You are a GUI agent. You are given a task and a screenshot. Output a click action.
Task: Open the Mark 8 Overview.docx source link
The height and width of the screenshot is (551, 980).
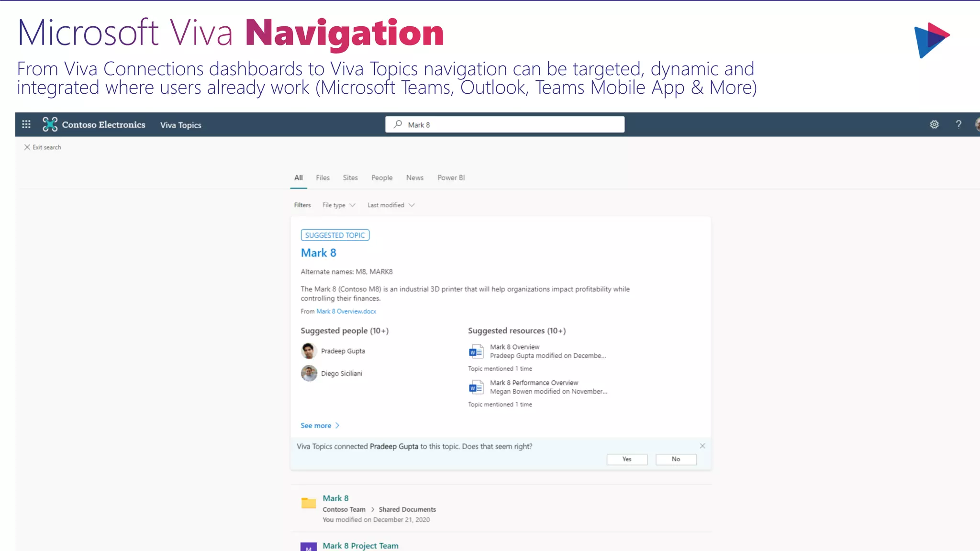[346, 311]
